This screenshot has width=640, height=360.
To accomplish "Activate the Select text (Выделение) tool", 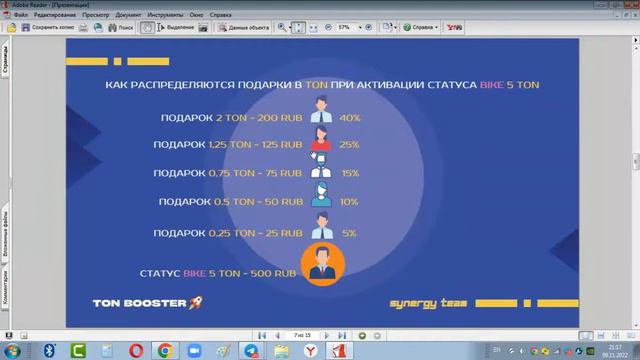I will tap(176, 27).
